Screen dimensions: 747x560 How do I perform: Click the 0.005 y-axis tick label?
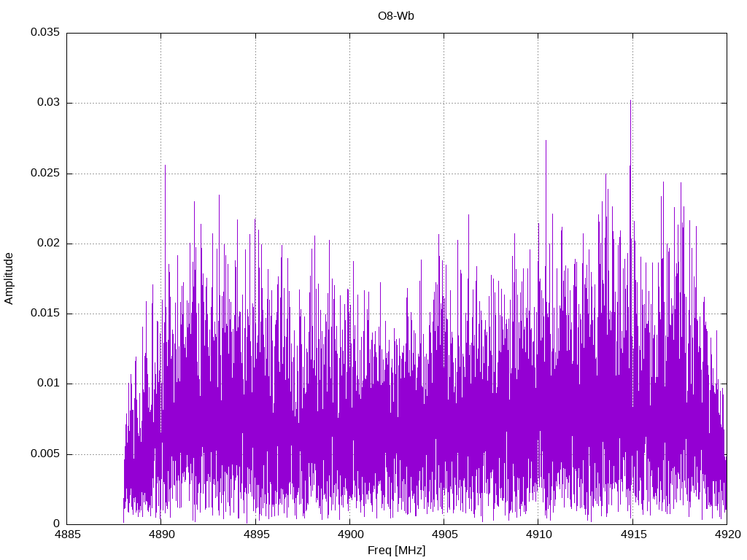44,454
